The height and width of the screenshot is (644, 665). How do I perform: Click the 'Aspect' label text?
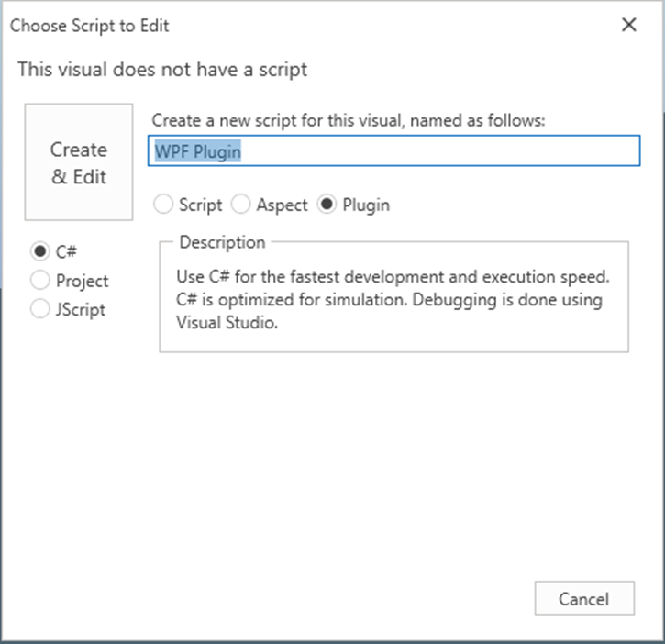tap(282, 205)
